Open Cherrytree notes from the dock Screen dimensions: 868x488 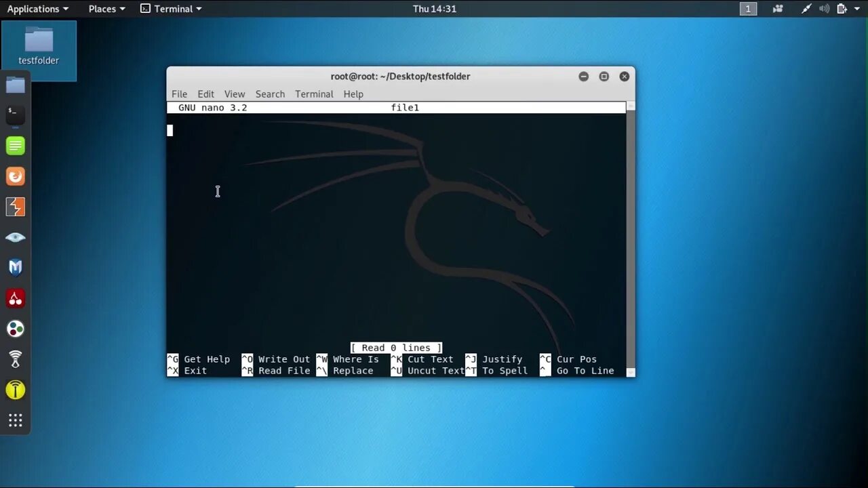15,298
